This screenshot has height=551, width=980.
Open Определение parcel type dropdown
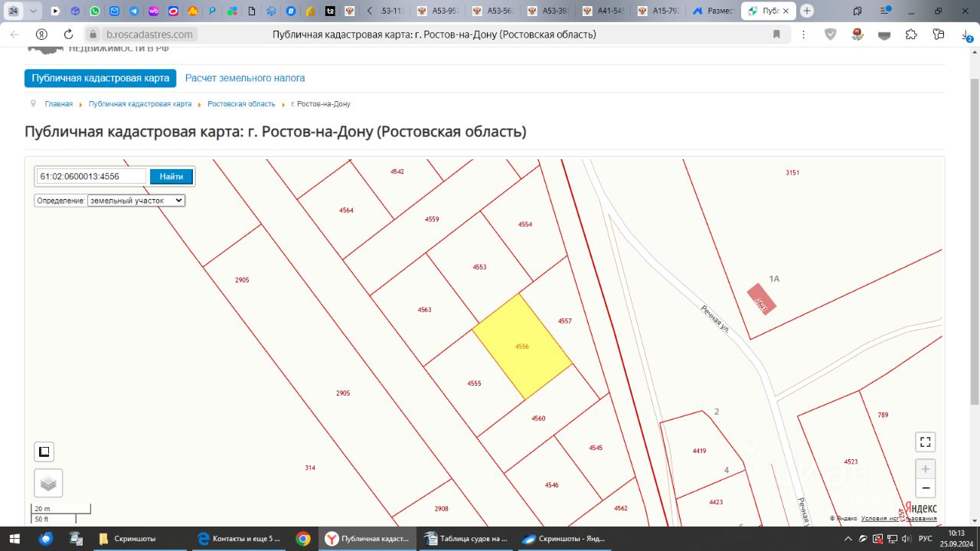(136, 201)
